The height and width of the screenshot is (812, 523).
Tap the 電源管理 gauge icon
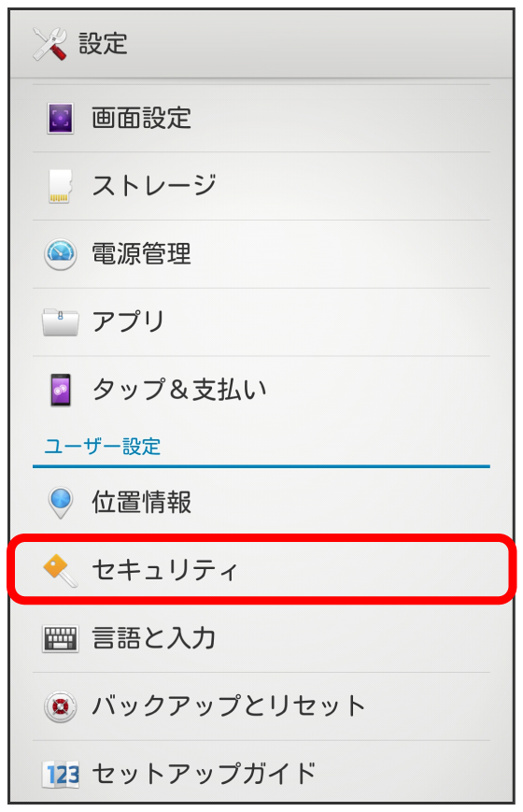[x=61, y=254]
